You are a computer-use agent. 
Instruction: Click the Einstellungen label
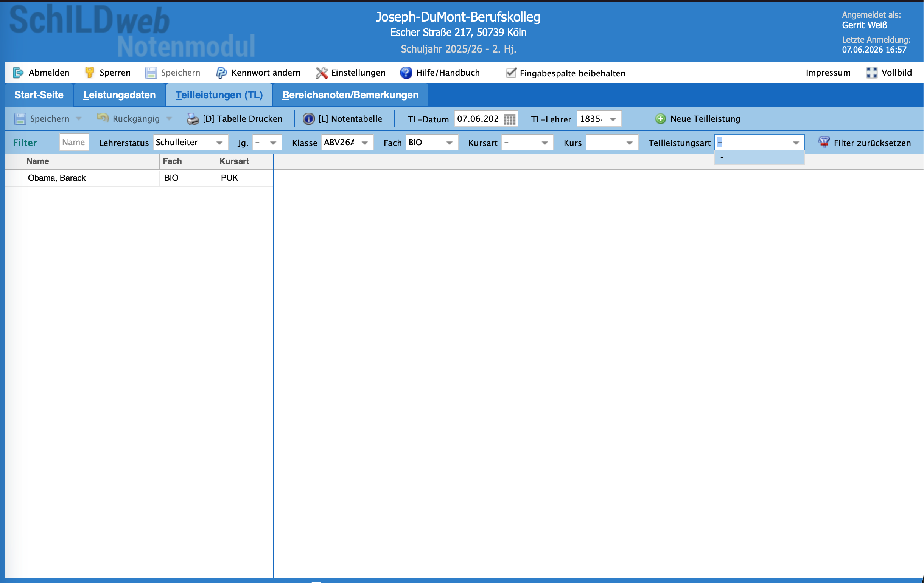[358, 73]
